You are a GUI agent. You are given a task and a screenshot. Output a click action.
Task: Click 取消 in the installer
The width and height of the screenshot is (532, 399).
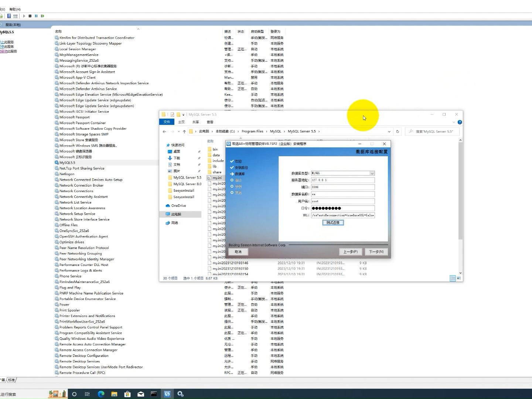click(238, 252)
